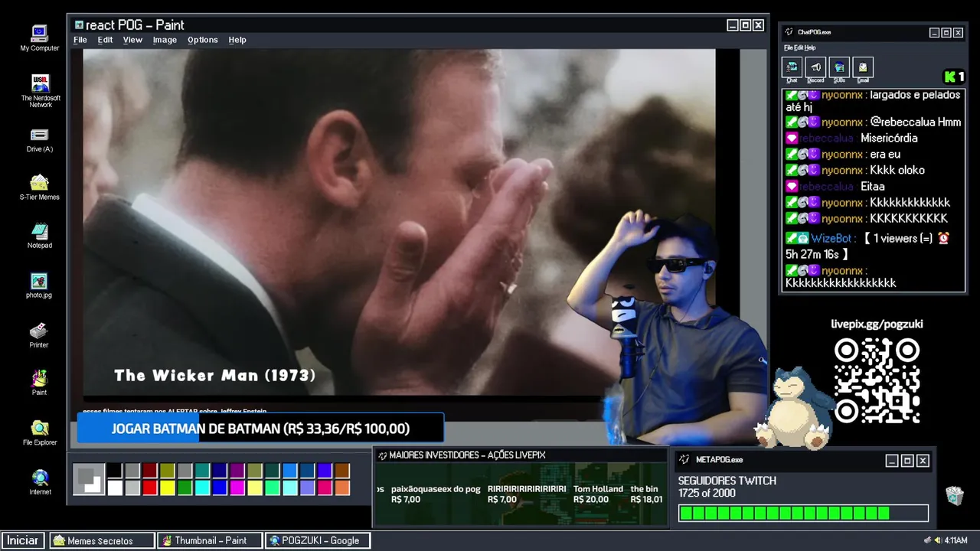
Task: Open The Nerdosoft Network icon
Action: tap(41, 90)
